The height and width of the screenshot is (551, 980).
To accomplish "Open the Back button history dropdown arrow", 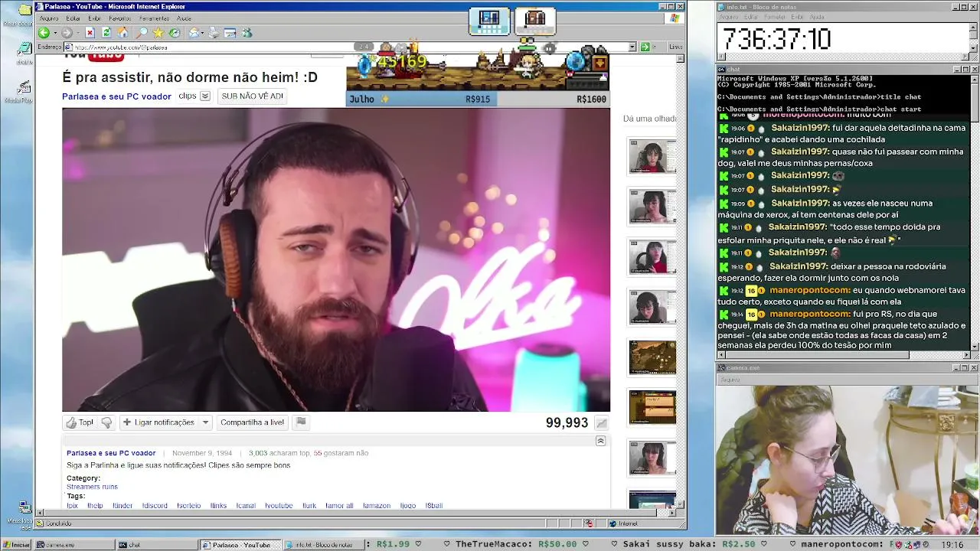I will 54,33.
